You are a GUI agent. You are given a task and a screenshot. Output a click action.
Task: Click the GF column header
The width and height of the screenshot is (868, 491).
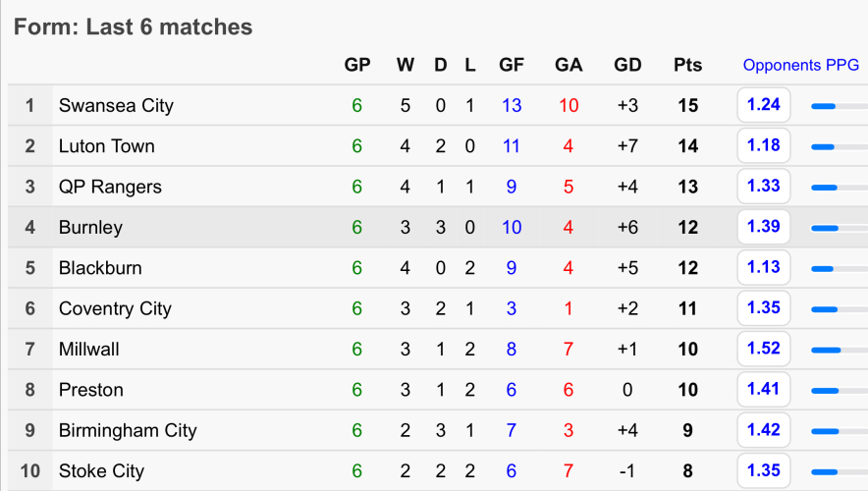pyautogui.click(x=512, y=66)
